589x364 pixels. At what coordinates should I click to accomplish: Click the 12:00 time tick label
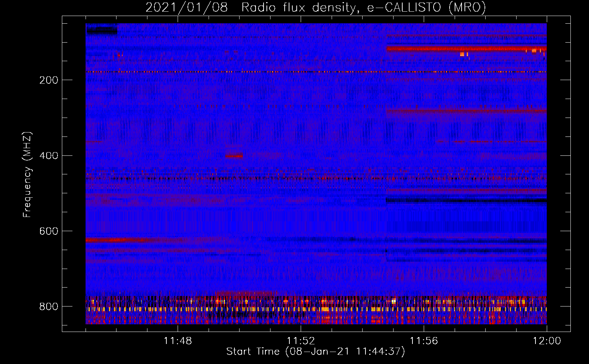click(x=547, y=341)
